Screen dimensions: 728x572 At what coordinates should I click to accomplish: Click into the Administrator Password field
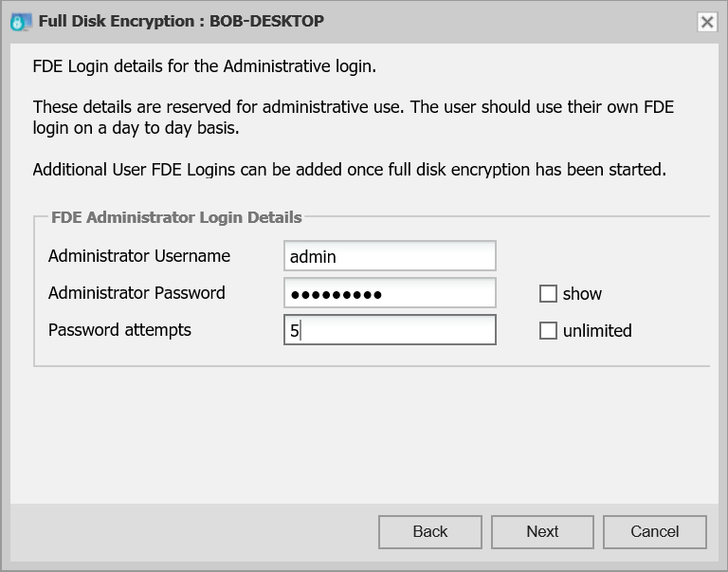click(x=390, y=293)
